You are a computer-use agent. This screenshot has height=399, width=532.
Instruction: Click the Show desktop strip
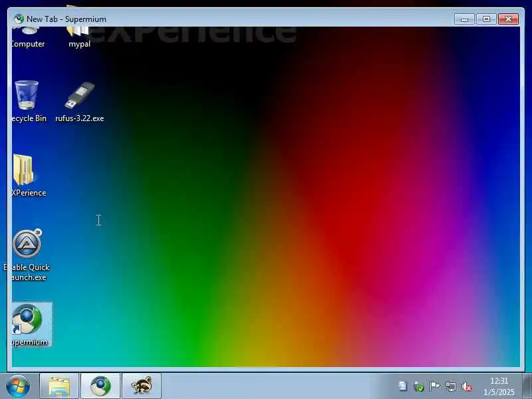click(x=527, y=386)
